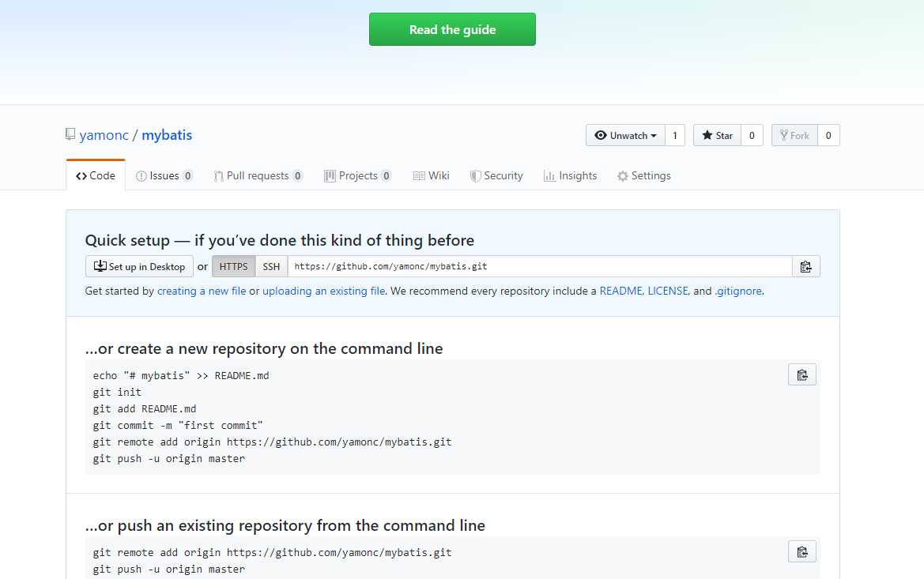The image size is (924, 579).
Task: Go to the Projects tab
Action: [357, 176]
